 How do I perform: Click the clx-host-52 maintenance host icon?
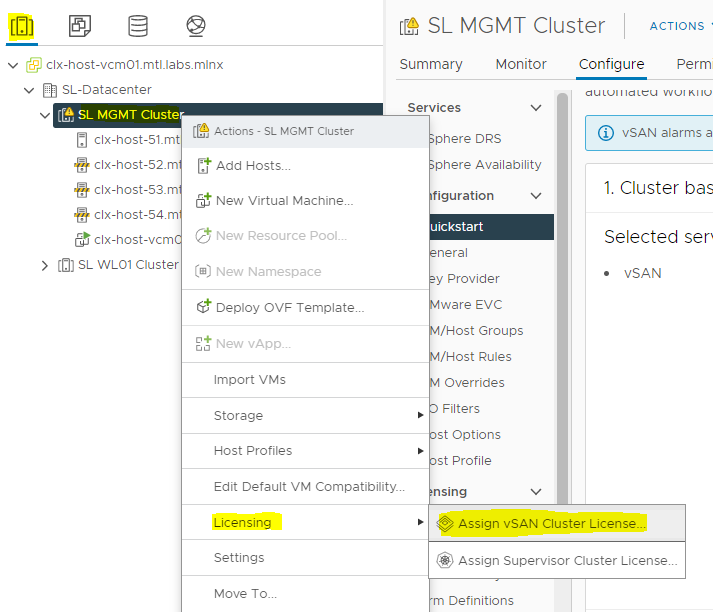coord(81,165)
